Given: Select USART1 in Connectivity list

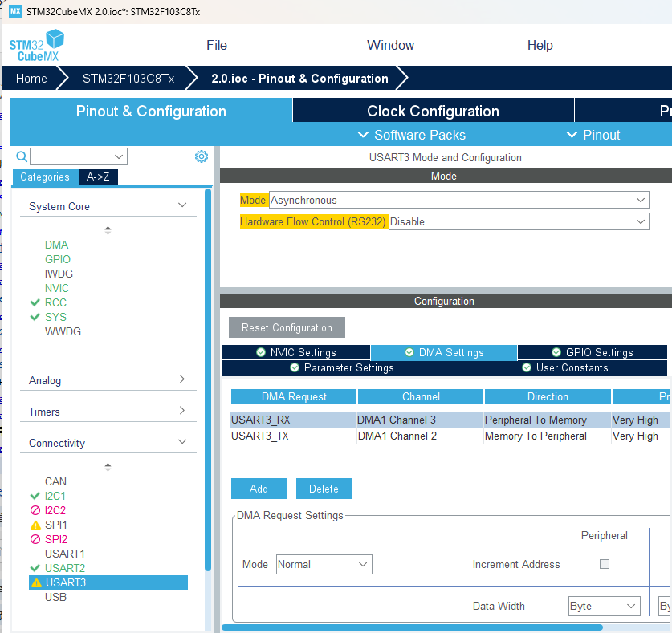Looking at the screenshot, I should coord(65,554).
